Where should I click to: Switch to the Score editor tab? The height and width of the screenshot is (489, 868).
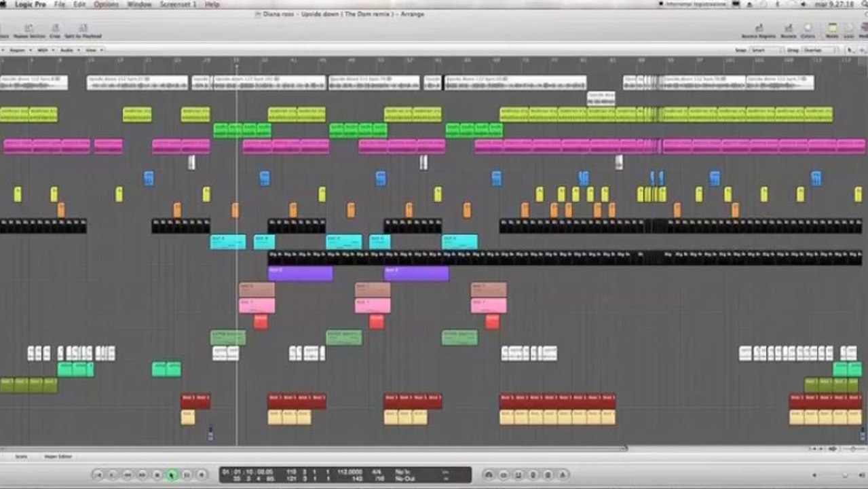click(x=21, y=456)
